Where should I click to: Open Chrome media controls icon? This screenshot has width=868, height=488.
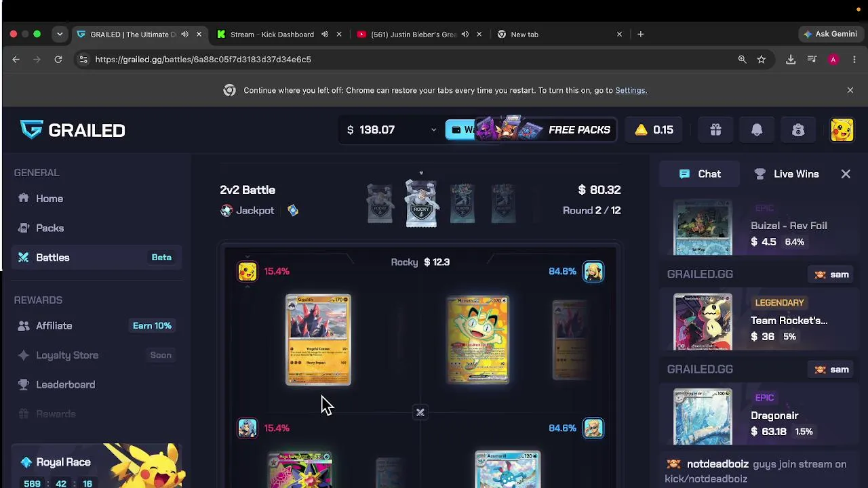(812, 60)
